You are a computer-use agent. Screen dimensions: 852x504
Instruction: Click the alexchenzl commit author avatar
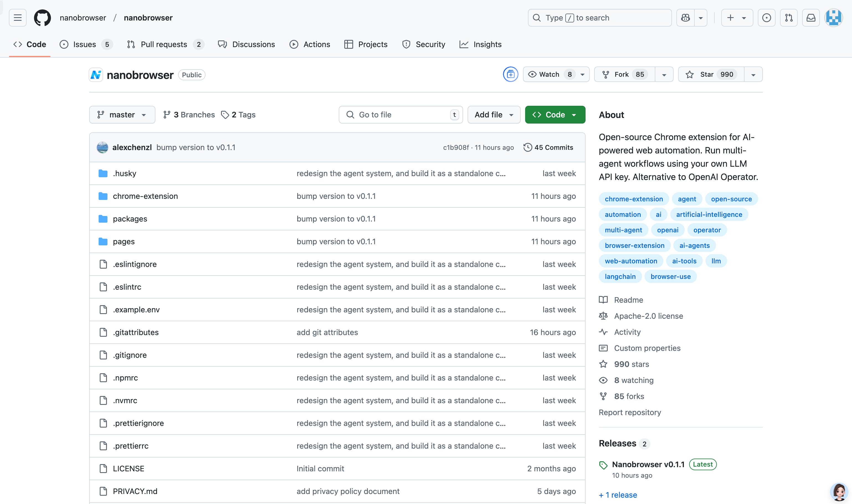coord(102,147)
